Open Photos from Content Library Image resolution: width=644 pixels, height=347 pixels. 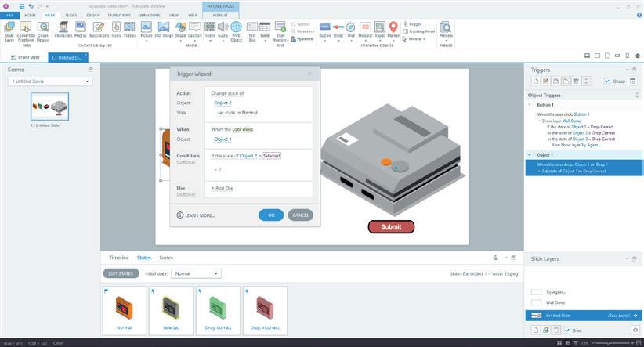(x=81, y=30)
